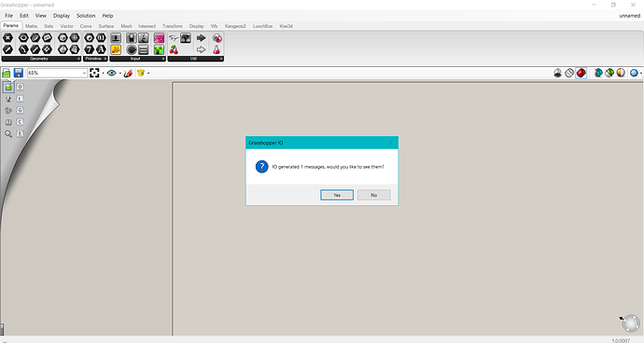Click Yes in Grasshopper IO dialog
The width and height of the screenshot is (644, 343).
(337, 195)
